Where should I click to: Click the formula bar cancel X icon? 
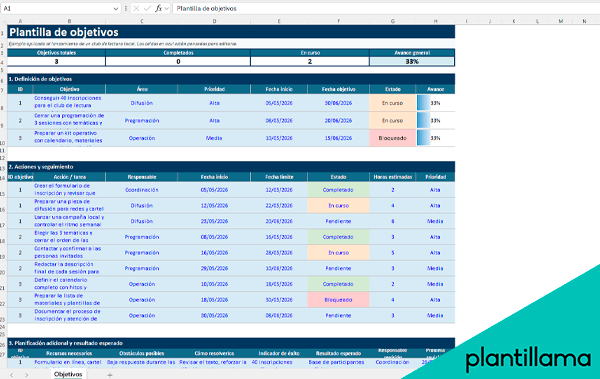(136, 8)
